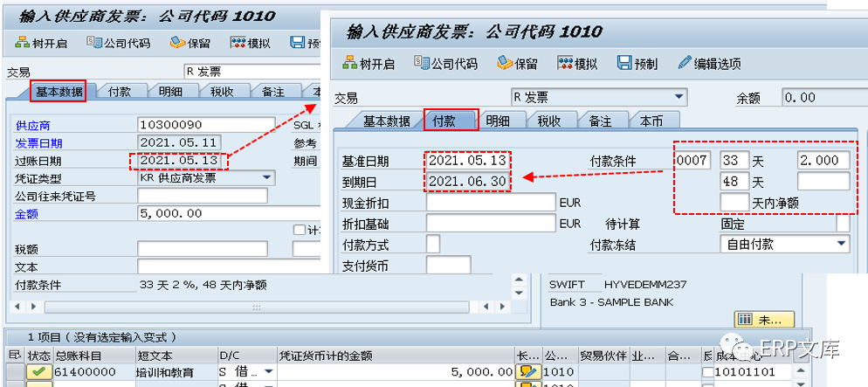The width and height of the screenshot is (868, 387).
Task: Switch to 付款 tab in right window
Action: 445,121
